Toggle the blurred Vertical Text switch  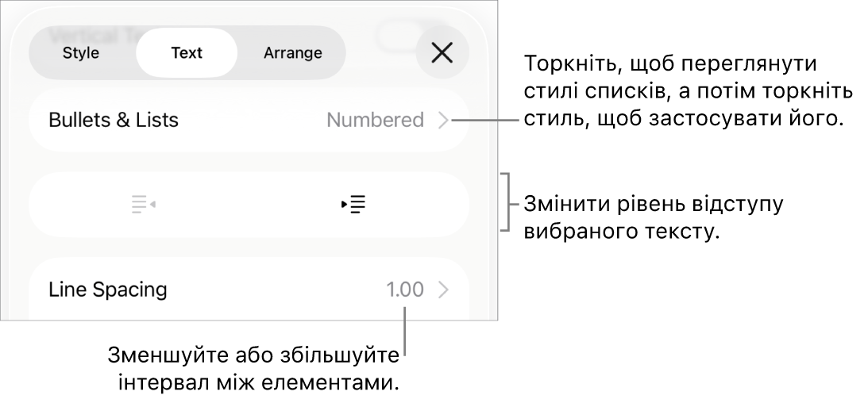401,32
